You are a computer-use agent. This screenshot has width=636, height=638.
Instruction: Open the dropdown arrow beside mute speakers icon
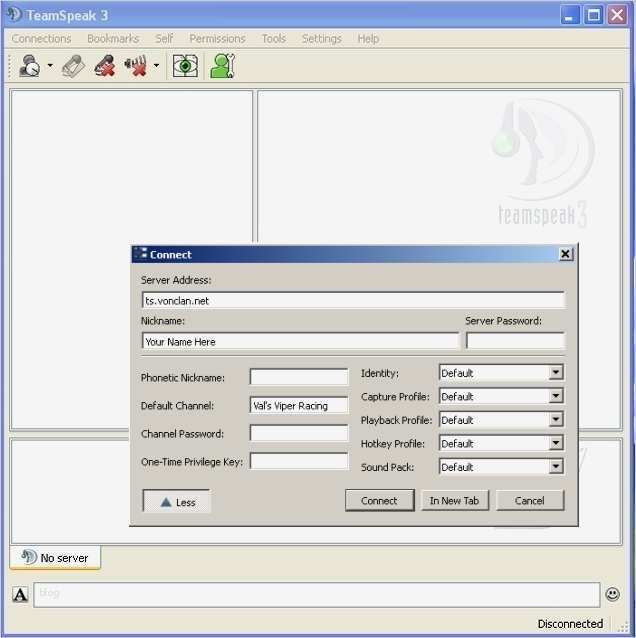[157, 65]
